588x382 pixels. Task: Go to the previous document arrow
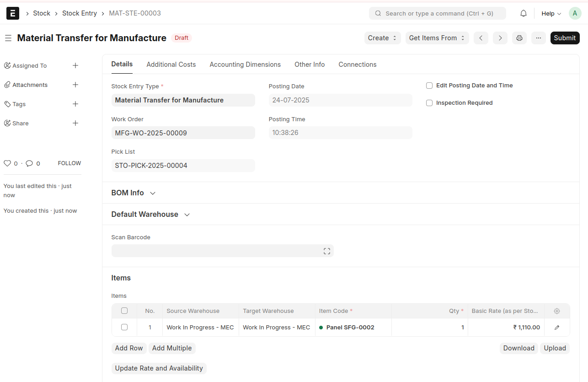click(x=481, y=38)
